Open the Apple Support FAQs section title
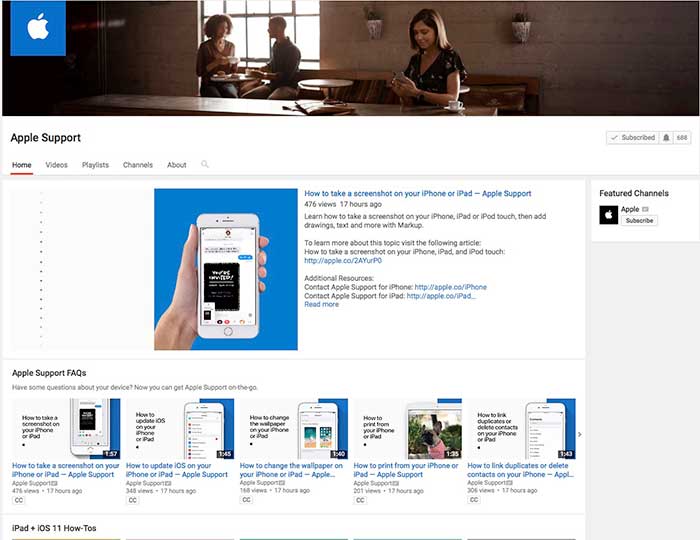This screenshot has width=700, height=540. pyautogui.click(x=49, y=372)
